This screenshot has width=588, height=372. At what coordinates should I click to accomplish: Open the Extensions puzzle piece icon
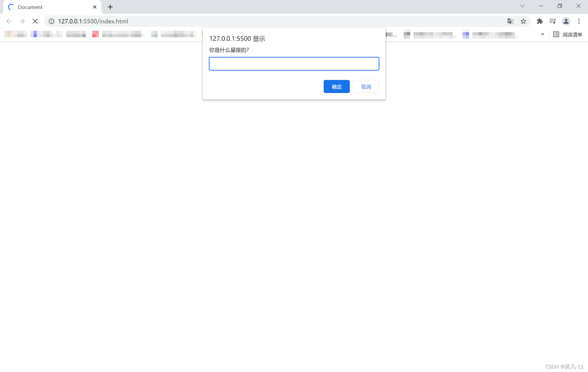(540, 21)
